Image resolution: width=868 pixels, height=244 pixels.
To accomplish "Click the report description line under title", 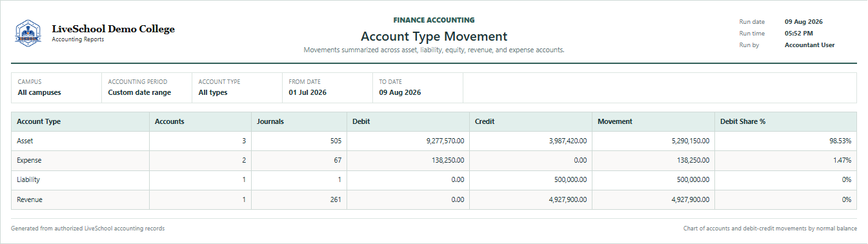I will [x=434, y=50].
